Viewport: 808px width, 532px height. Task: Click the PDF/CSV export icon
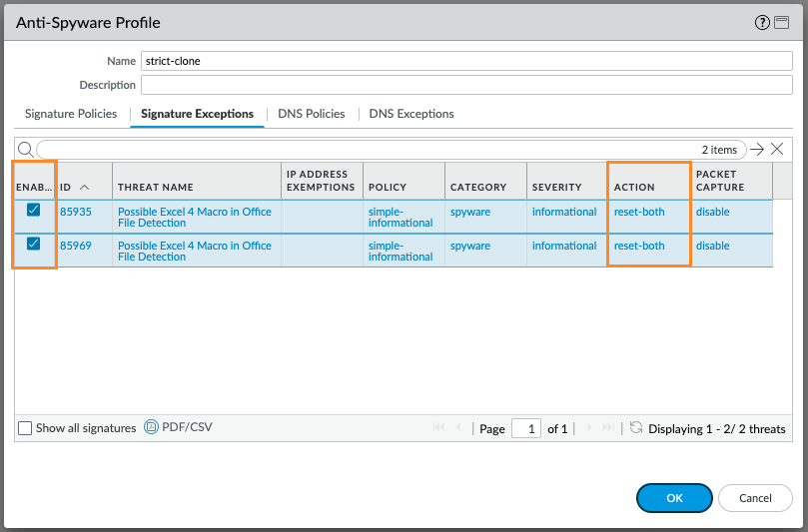pyautogui.click(x=152, y=427)
